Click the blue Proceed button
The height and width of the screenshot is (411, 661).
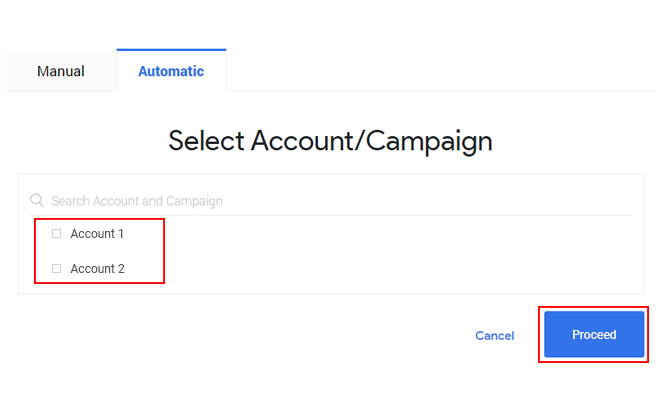coord(594,334)
